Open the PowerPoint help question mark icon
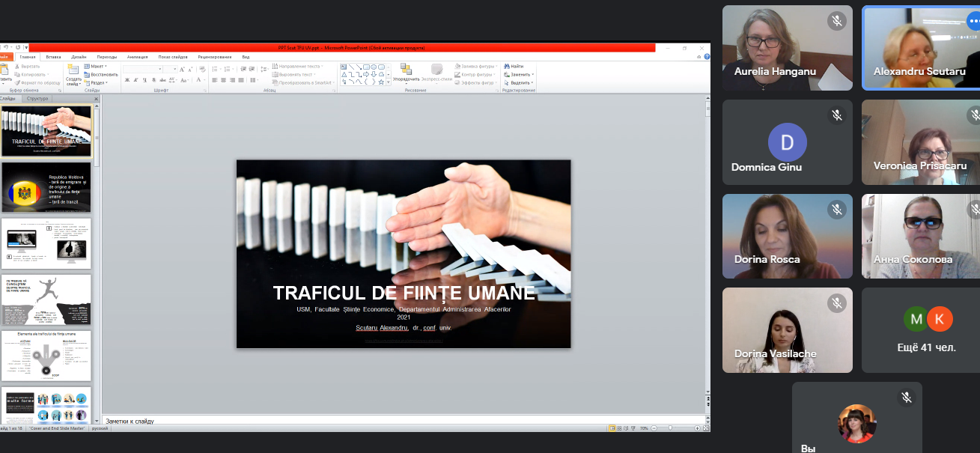The height and width of the screenshot is (453, 980). pyautogui.click(x=706, y=57)
